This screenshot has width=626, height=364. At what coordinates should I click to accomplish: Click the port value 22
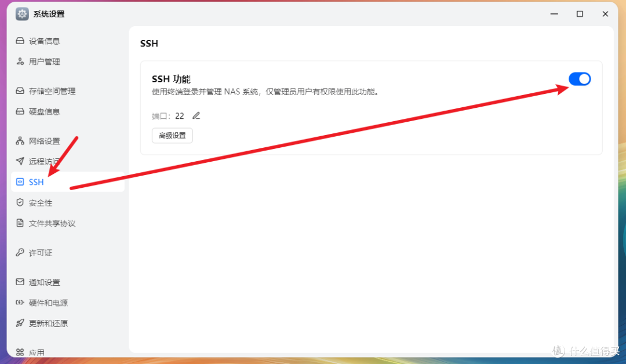(x=180, y=116)
